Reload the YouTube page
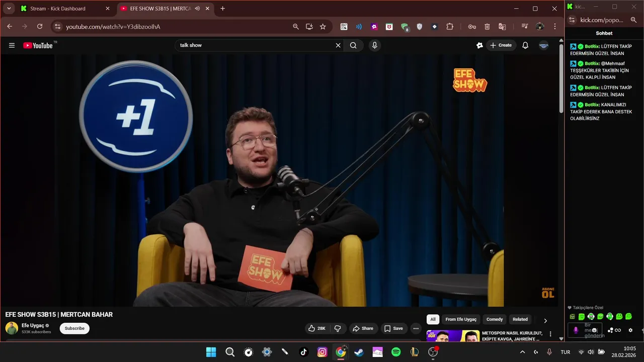The width and height of the screenshot is (644, 362). 40,27
